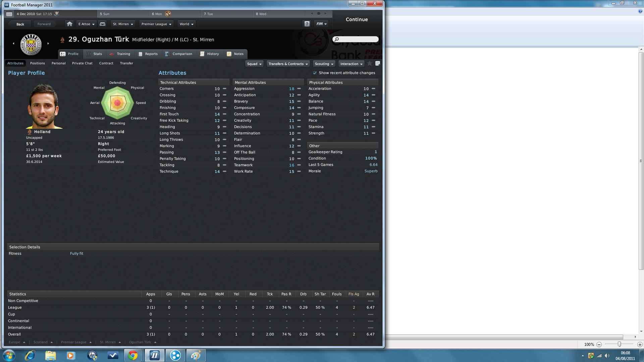
Task: Select the Transfer sub-tab
Action: click(x=126, y=63)
